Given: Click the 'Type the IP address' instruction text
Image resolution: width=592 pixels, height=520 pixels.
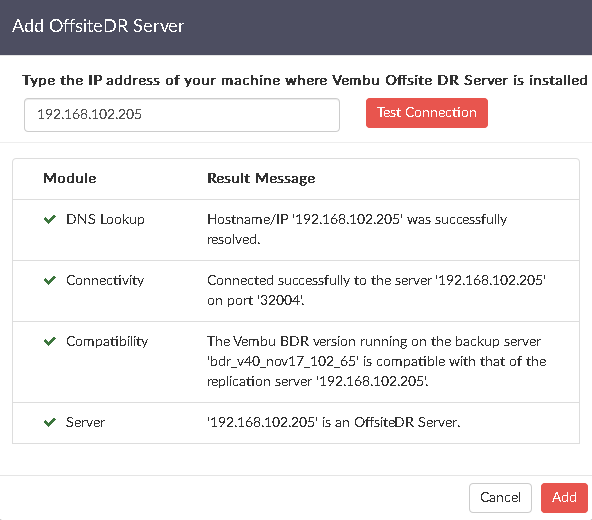Looking at the screenshot, I should coord(305,80).
